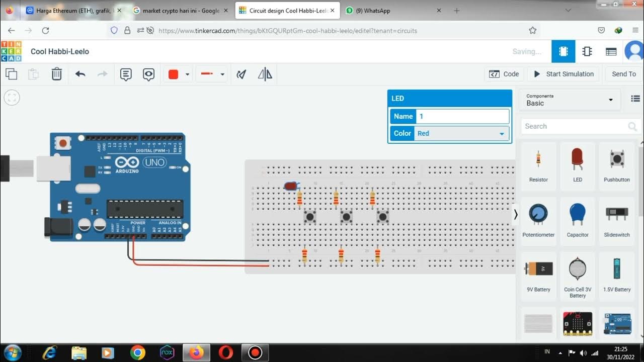
Task: Select the 9V Battery component
Action: click(538, 276)
